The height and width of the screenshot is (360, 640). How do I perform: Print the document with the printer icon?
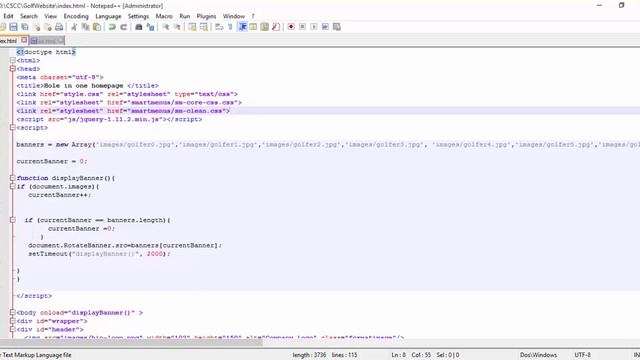(x=59, y=27)
